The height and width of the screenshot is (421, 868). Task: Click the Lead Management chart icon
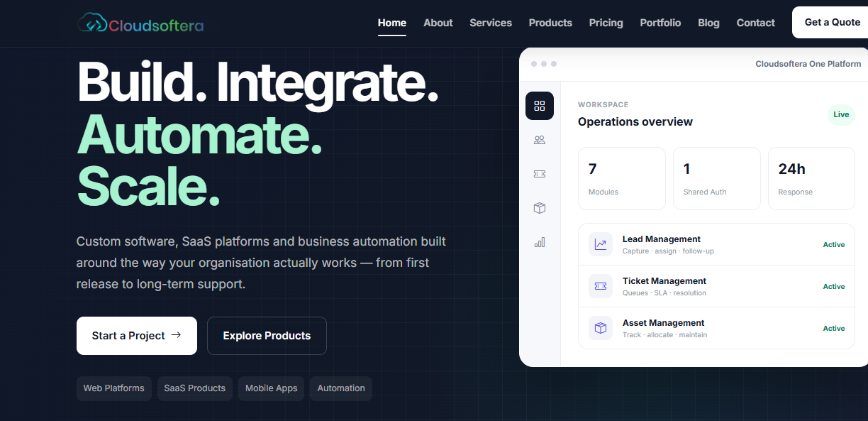[601, 244]
